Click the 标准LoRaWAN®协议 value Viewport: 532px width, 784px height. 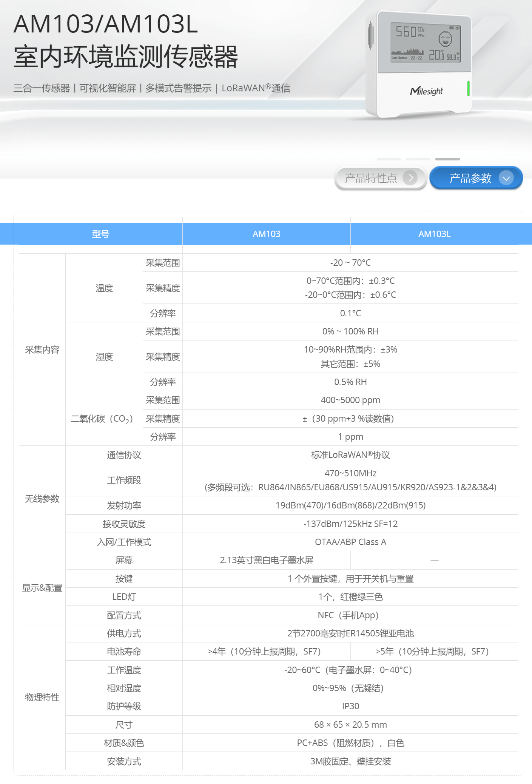coord(350,455)
